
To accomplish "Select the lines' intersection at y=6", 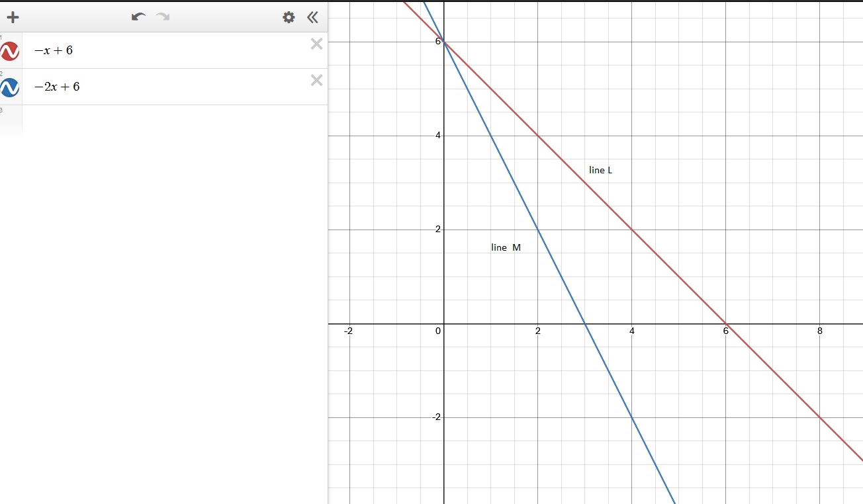I will click(x=444, y=42).
